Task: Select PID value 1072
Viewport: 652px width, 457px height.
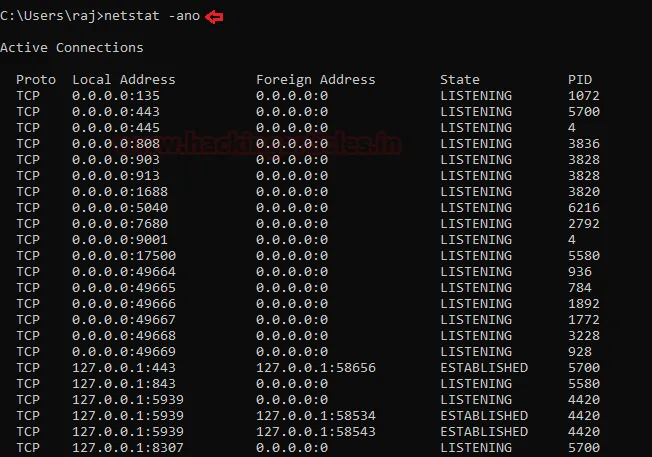Action: [x=584, y=96]
